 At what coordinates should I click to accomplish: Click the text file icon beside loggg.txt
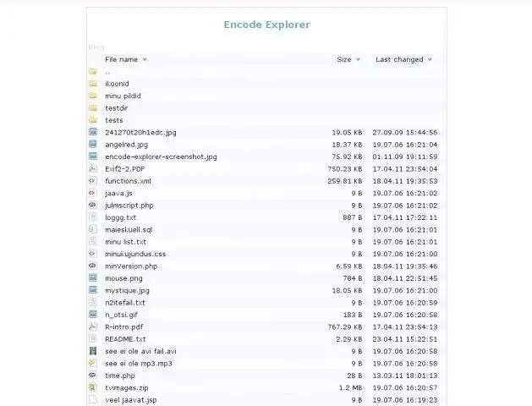93,217
